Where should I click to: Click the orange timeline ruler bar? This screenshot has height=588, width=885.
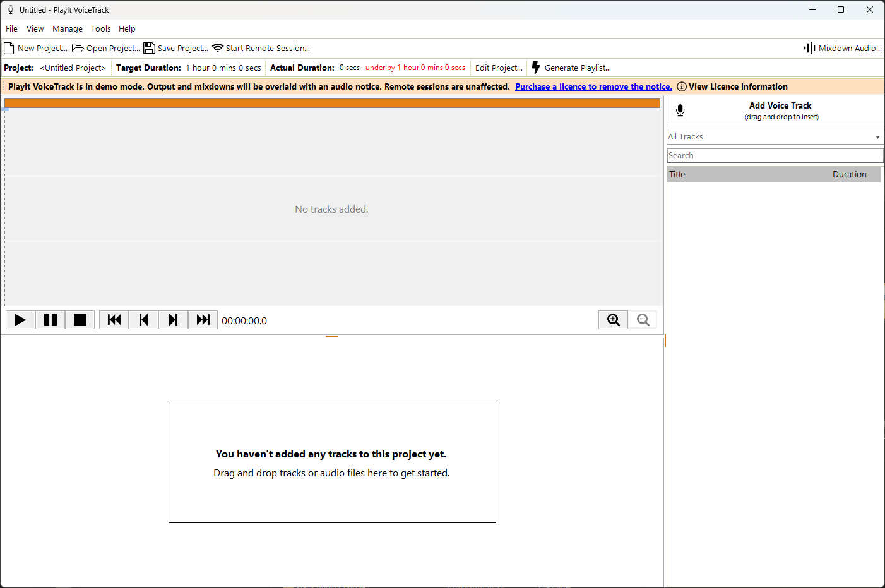[x=332, y=103]
